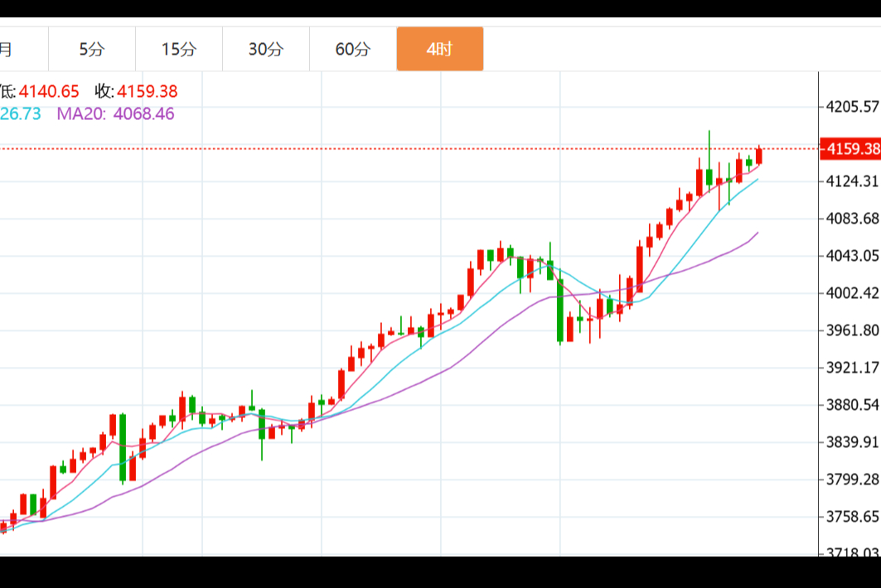Click the purple MA20 4068.46 indicator label
Screen dimensions: 881x588
click(x=115, y=114)
